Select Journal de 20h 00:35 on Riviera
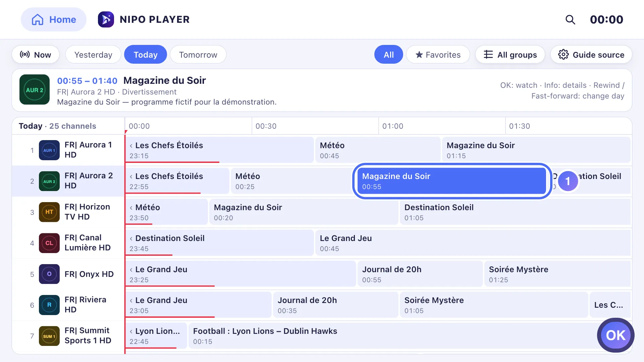The image size is (644, 362). click(336, 305)
